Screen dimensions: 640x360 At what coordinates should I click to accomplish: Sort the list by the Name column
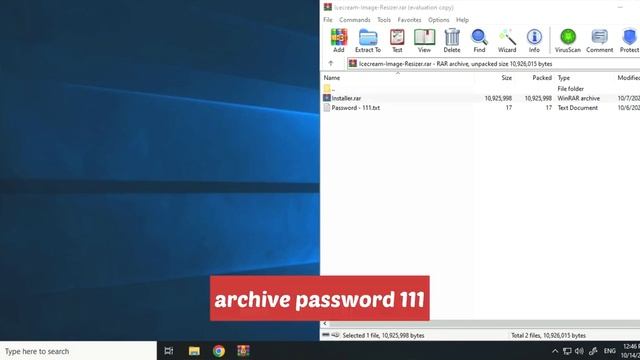pos(332,78)
